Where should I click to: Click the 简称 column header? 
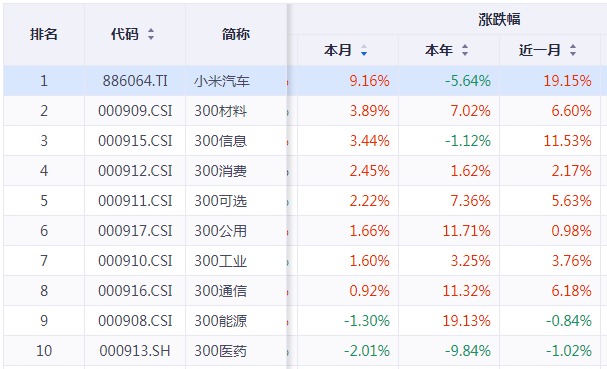(x=236, y=34)
